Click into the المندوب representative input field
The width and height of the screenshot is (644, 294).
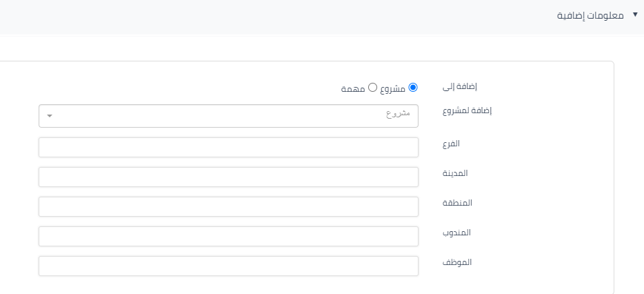(229, 236)
